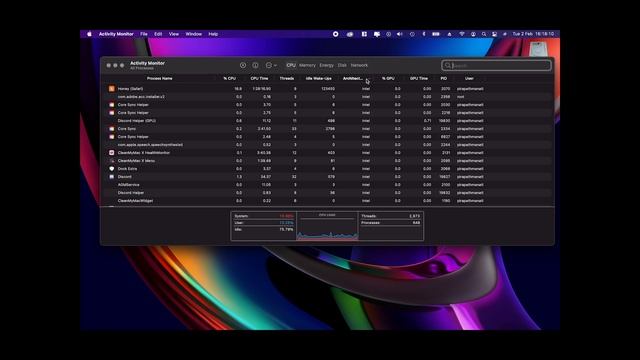Select the file icon on the desktop
Viewport: 640px width, 360px height.
coord(537,49)
